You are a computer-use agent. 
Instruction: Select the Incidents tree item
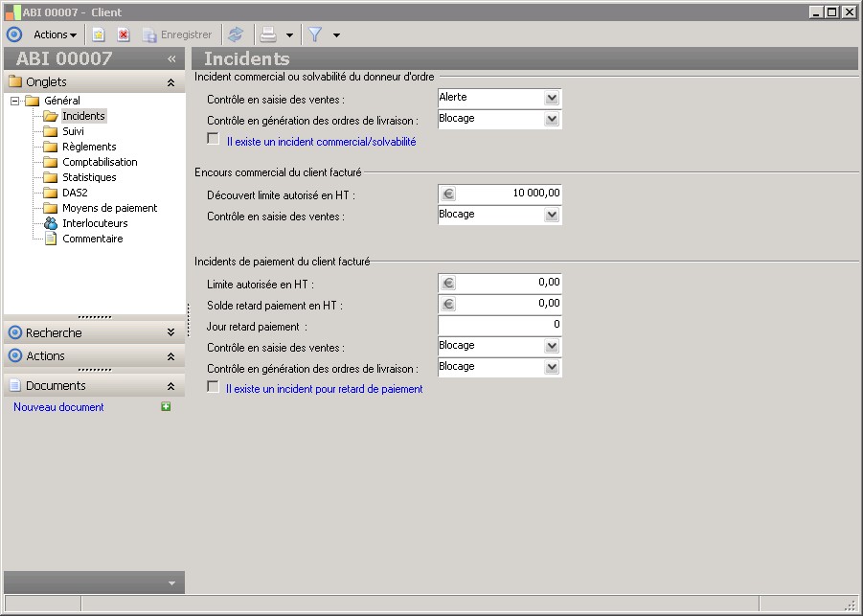pos(83,116)
